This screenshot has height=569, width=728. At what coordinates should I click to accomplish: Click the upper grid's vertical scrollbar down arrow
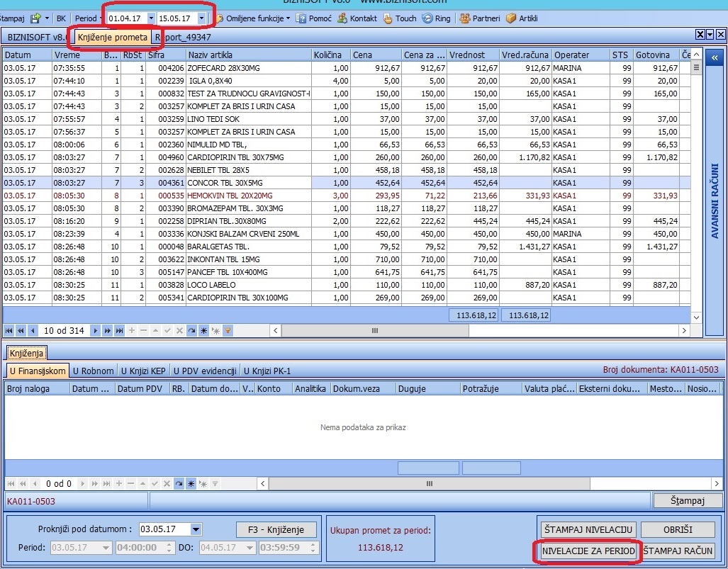click(x=696, y=318)
